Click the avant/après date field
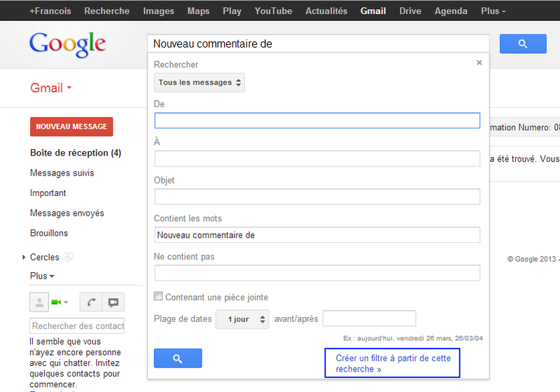 coord(370,318)
